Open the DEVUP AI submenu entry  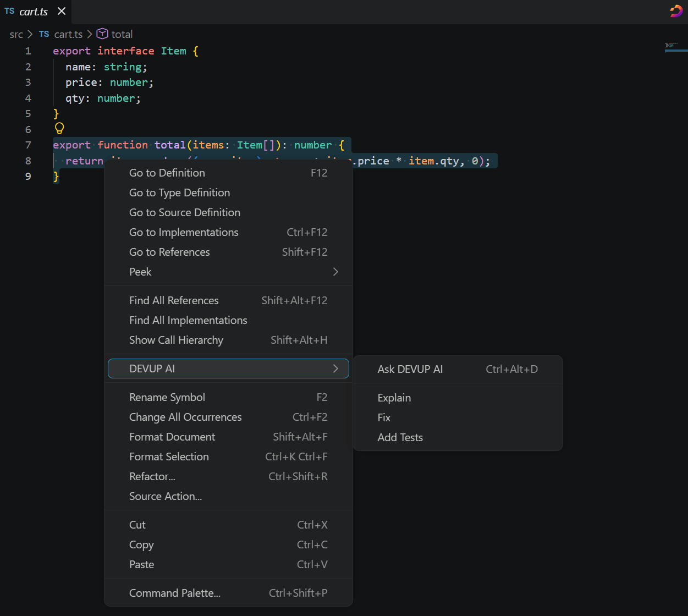pyautogui.click(x=228, y=369)
